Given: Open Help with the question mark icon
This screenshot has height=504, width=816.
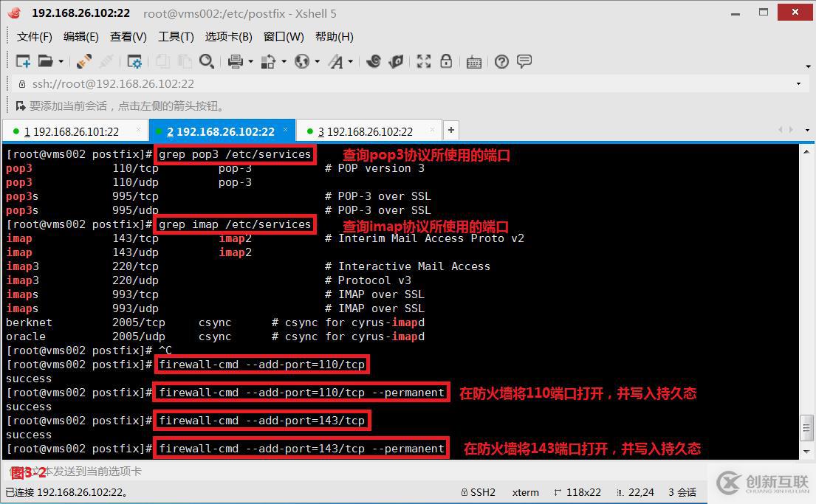Looking at the screenshot, I should (x=501, y=61).
